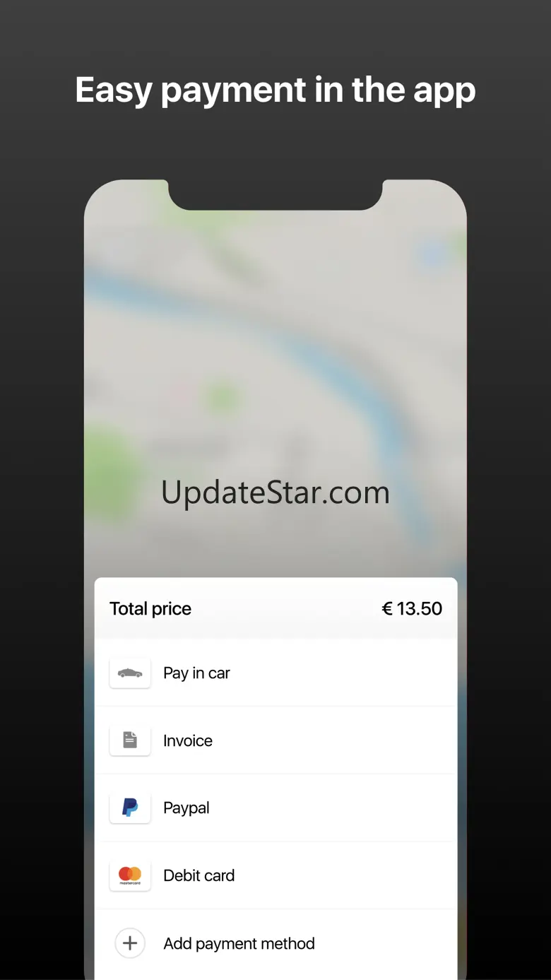551x980 pixels.
Task: Click empty space right of Debit card row
Action: click(345, 875)
